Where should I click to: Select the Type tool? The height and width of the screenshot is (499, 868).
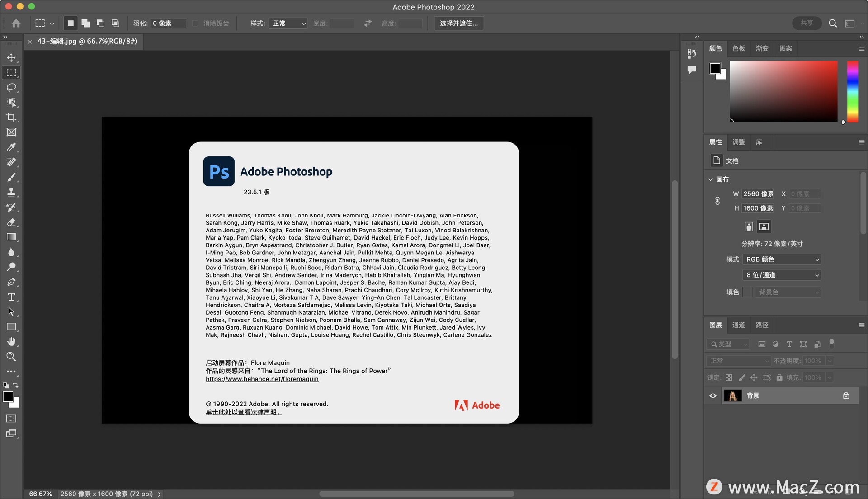11,297
